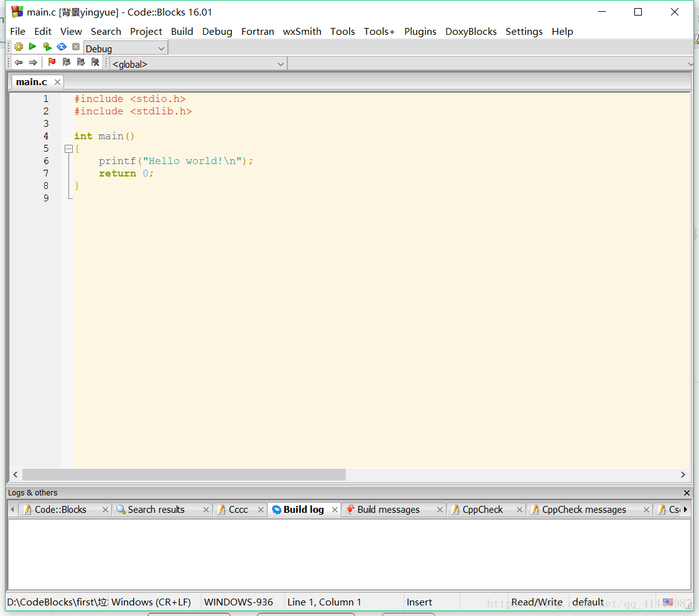Viewport: 699px width, 616px height.
Task: Close the Build messages tab
Action: click(440, 510)
